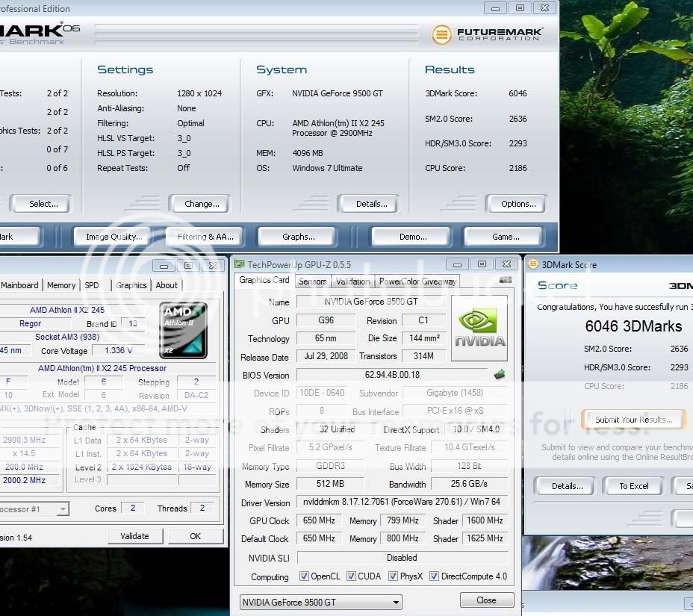Click the NVIDIA logo in GPU-Z

click(x=479, y=329)
